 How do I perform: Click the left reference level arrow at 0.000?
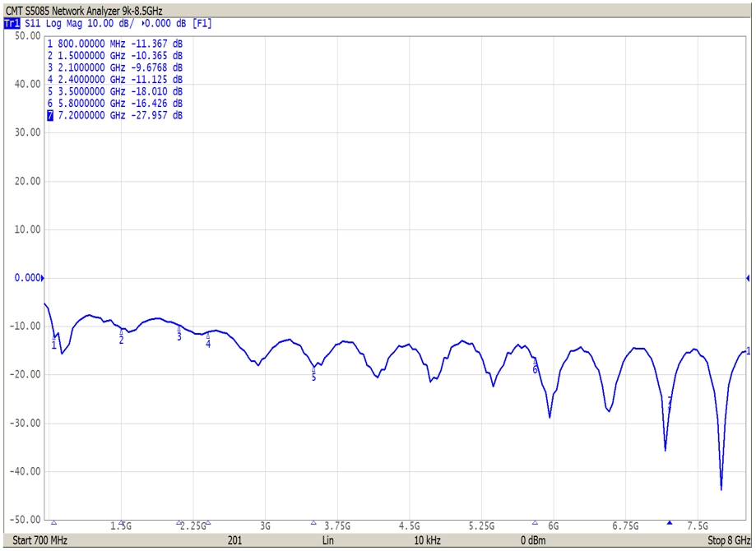click(43, 279)
